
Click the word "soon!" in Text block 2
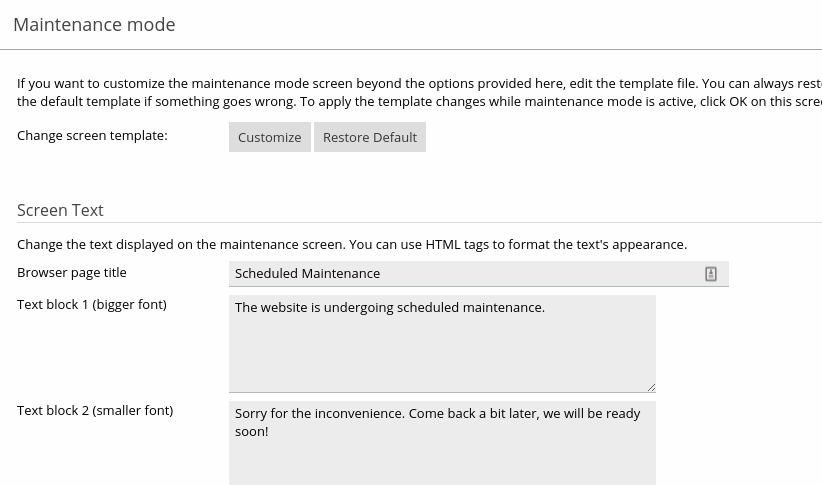pos(251,432)
